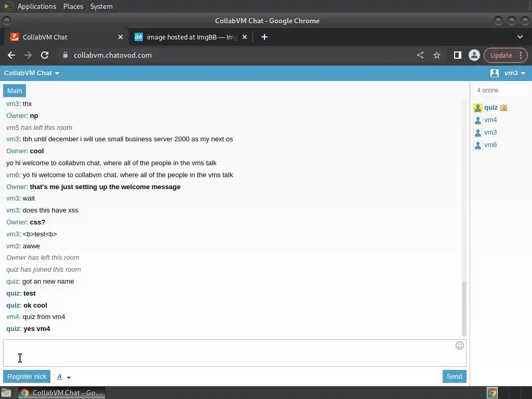Click the Chrome Update button
The height and width of the screenshot is (399, 532).
tap(501, 55)
